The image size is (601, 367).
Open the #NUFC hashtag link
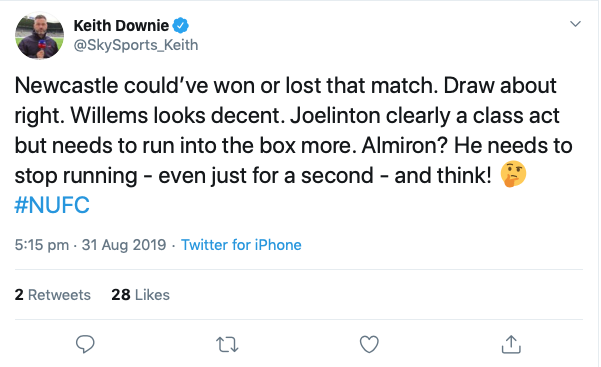click(52, 205)
